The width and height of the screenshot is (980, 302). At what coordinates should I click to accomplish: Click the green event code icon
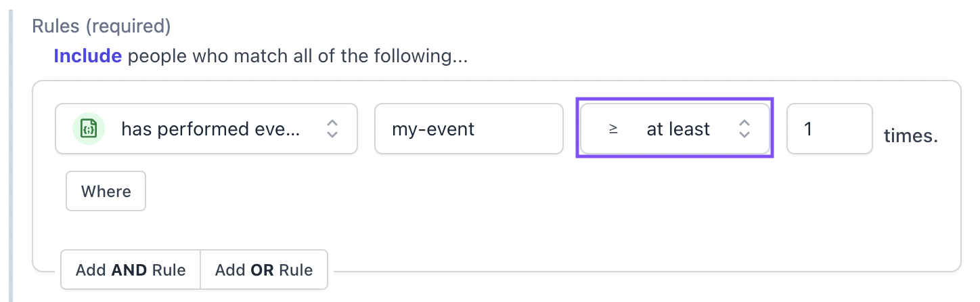[x=89, y=129]
